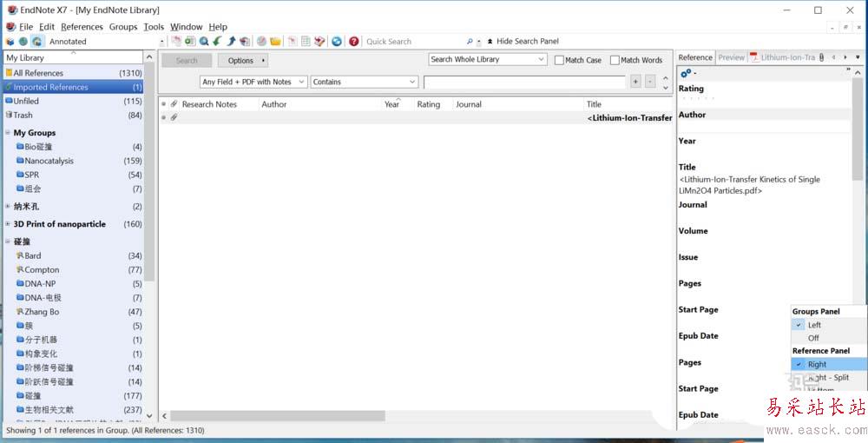Viewport: 868px width, 443px height.
Task: Open the File menu
Action: [x=26, y=27]
